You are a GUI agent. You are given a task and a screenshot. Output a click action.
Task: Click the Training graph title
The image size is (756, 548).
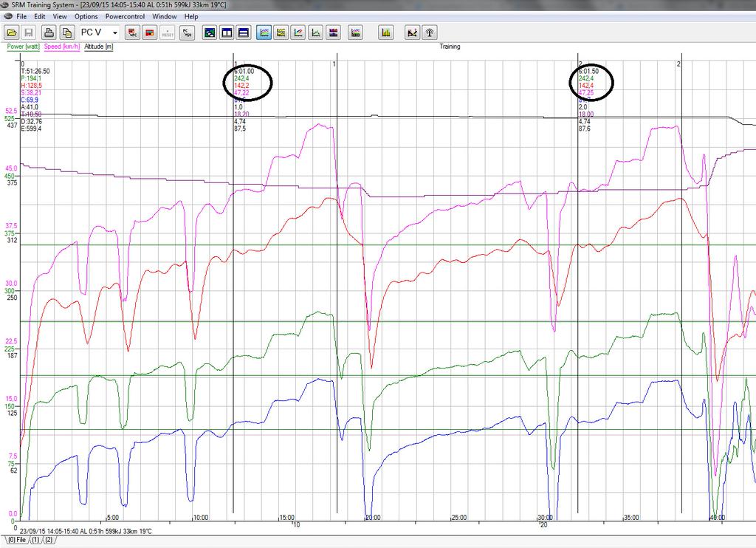click(x=450, y=47)
